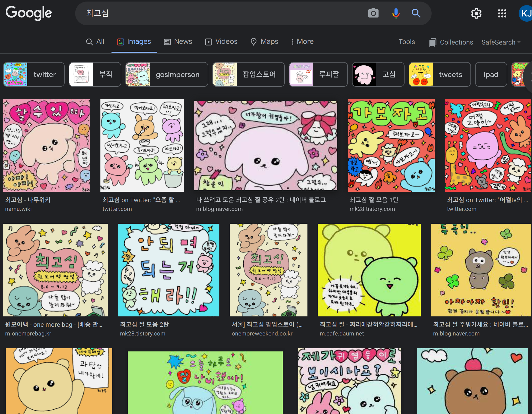Open the More search options menu
The height and width of the screenshot is (414, 532).
coord(302,41)
